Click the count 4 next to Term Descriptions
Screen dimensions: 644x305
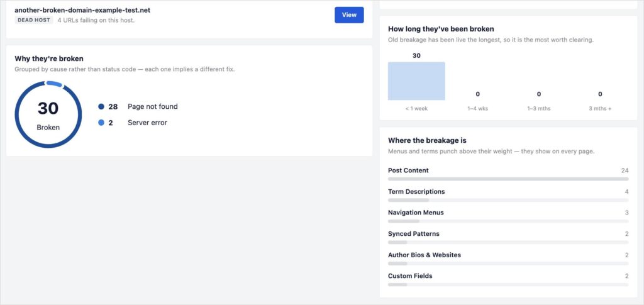click(627, 192)
